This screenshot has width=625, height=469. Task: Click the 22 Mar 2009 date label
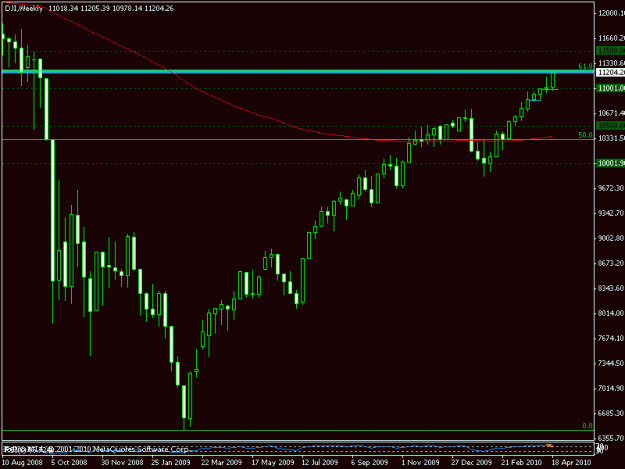click(x=221, y=462)
